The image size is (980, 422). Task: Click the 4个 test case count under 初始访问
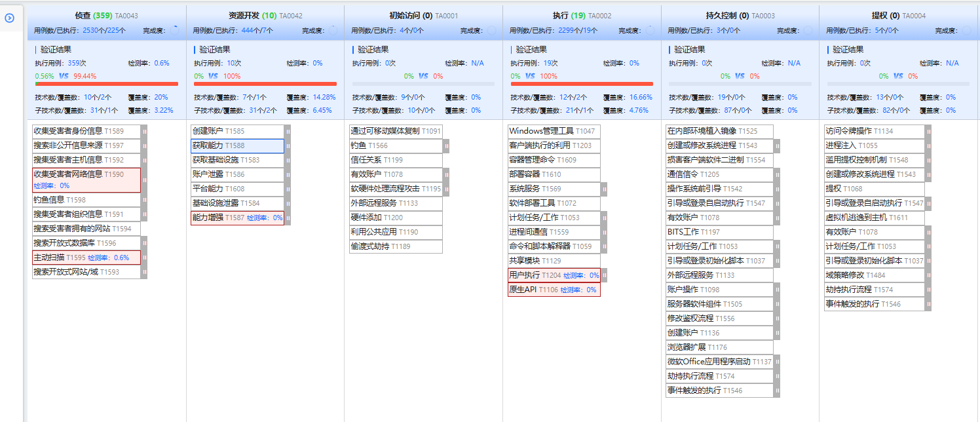coord(404,29)
